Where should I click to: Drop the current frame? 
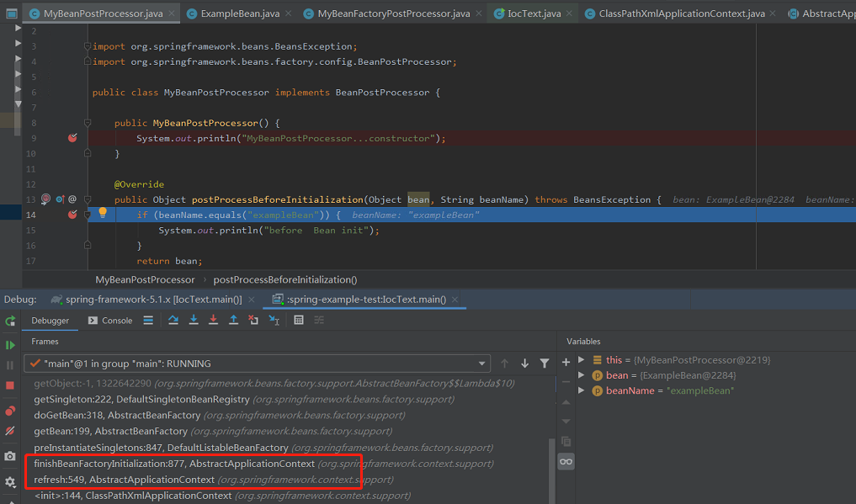[x=253, y=321]
